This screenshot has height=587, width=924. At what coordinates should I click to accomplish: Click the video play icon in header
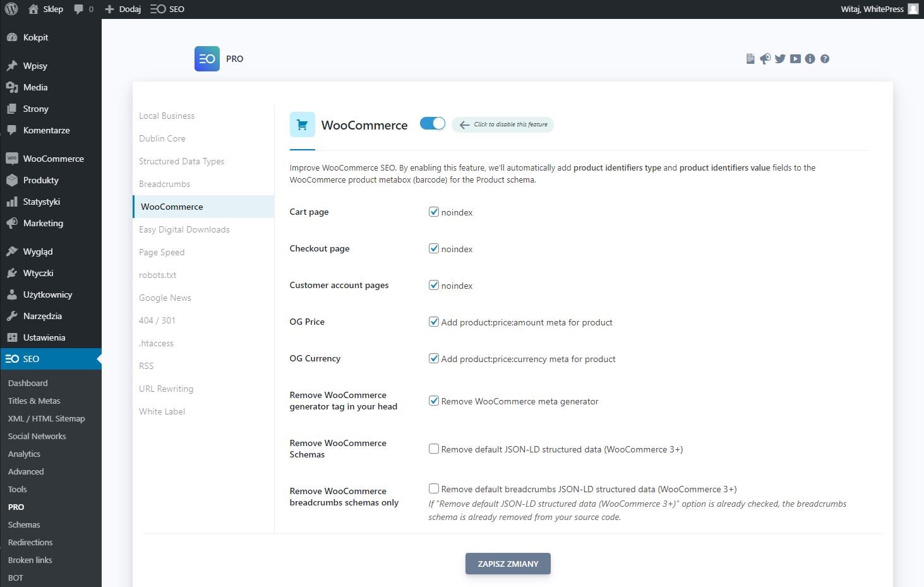pyautogui.click(x=795, y=59)
